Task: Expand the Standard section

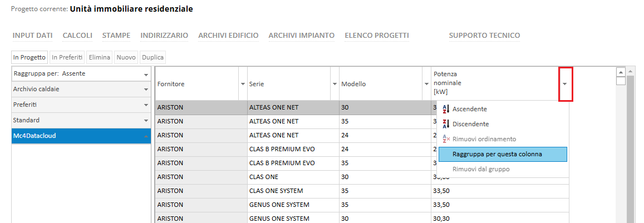Action: click(x=146, y=120)
